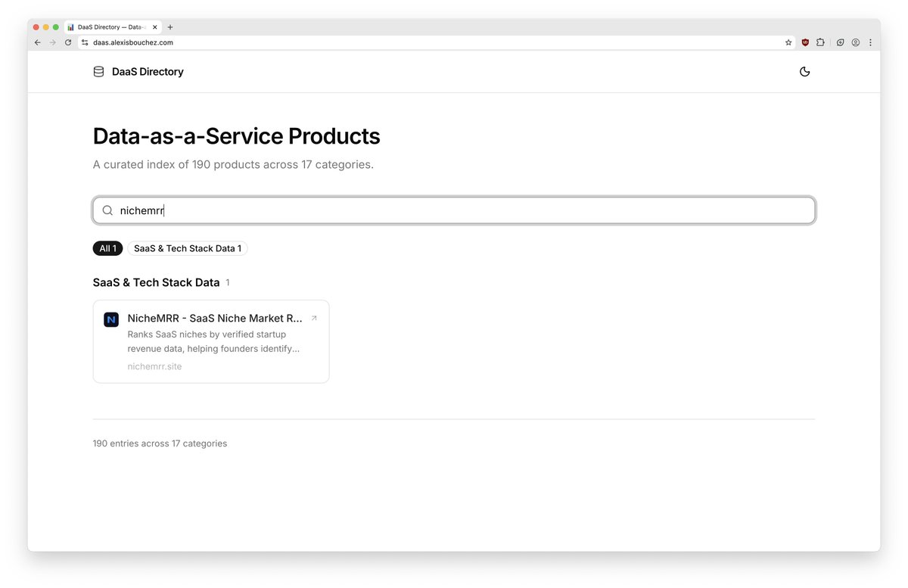
Task: Click the curated index of 190 products subtitle
Action: [233, 164]
